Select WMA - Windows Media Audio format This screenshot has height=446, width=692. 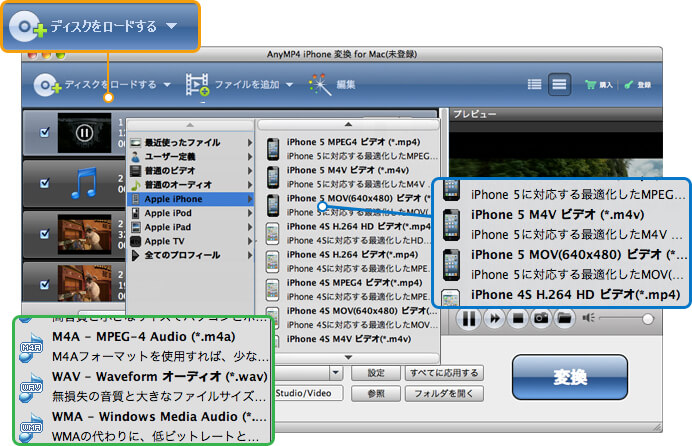pos(159,416)
